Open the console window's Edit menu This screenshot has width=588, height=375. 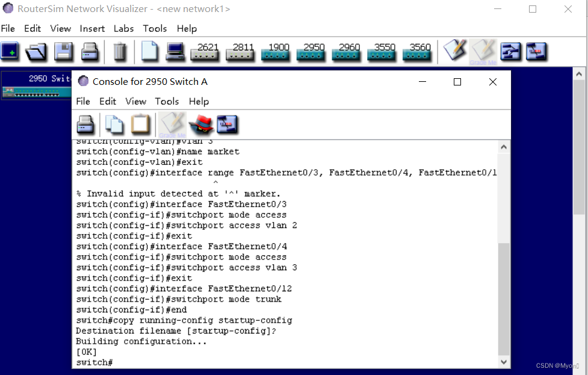pyautogui.click(x=108, y=101)
